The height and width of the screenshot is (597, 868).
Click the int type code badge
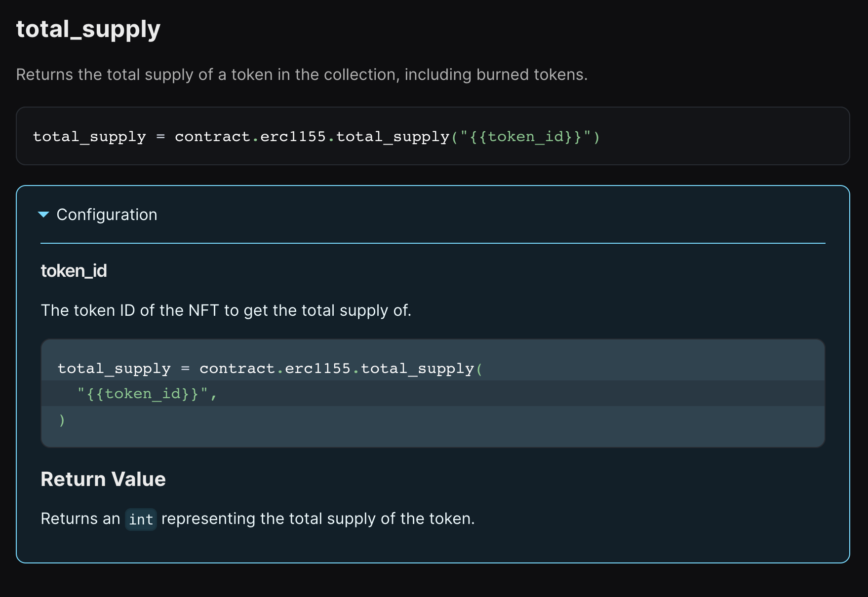point(141,520)
